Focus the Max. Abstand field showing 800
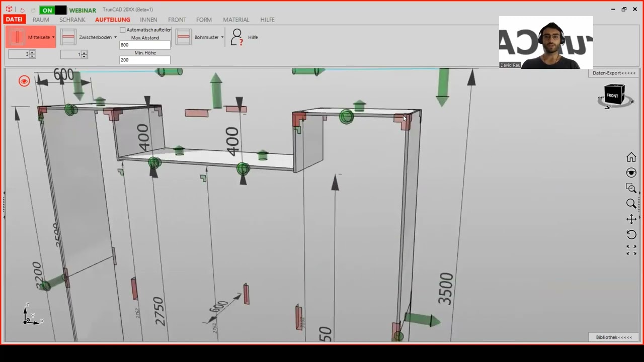 pyautogui.click(x=145, y=45)
